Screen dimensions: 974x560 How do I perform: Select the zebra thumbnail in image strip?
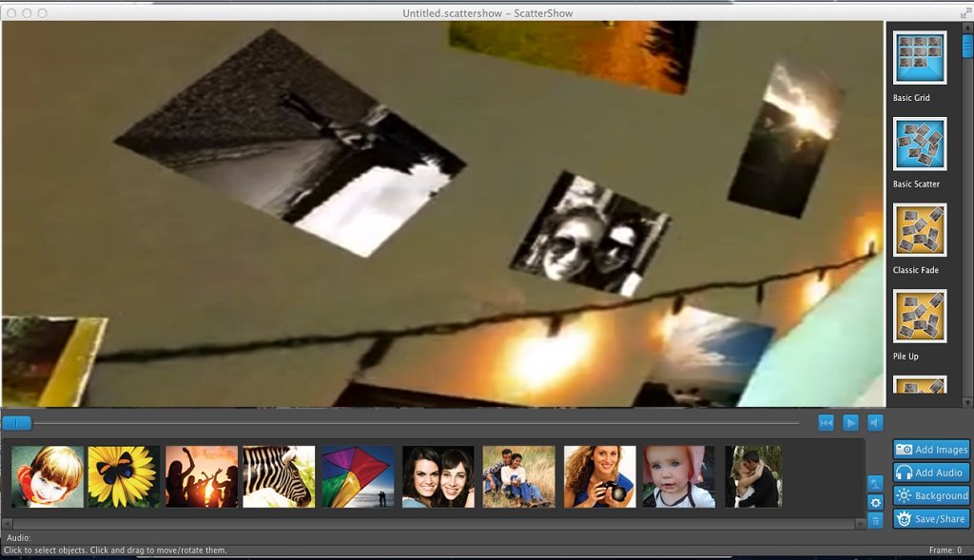[278, 476]
